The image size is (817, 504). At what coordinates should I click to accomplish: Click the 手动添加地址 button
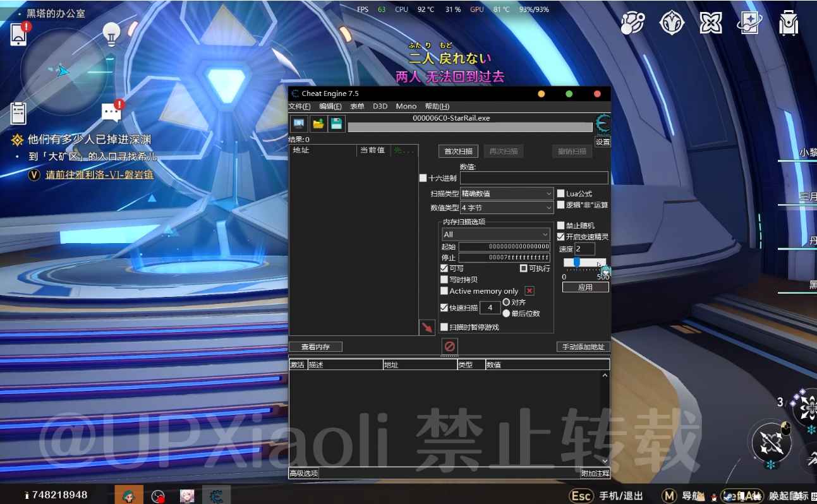pos(583,347)
